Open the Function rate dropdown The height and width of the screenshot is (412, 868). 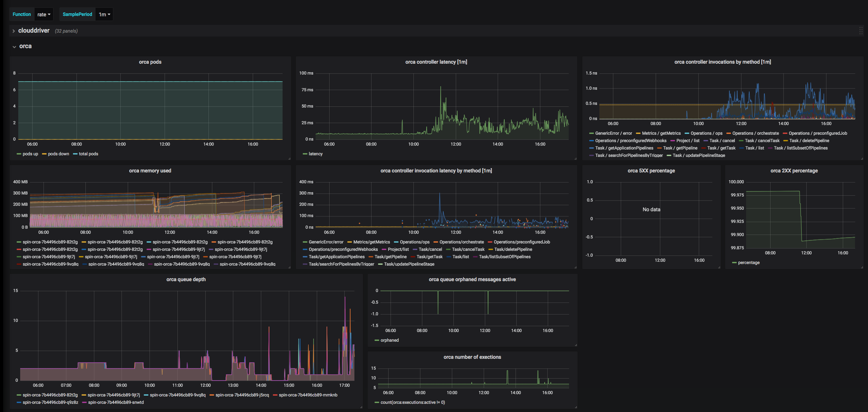coord(44,14)
